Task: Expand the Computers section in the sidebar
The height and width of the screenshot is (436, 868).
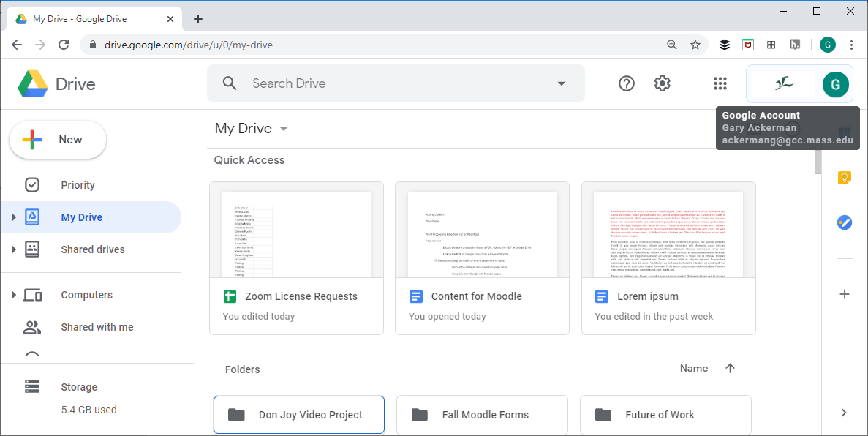Action: [15, 295]
